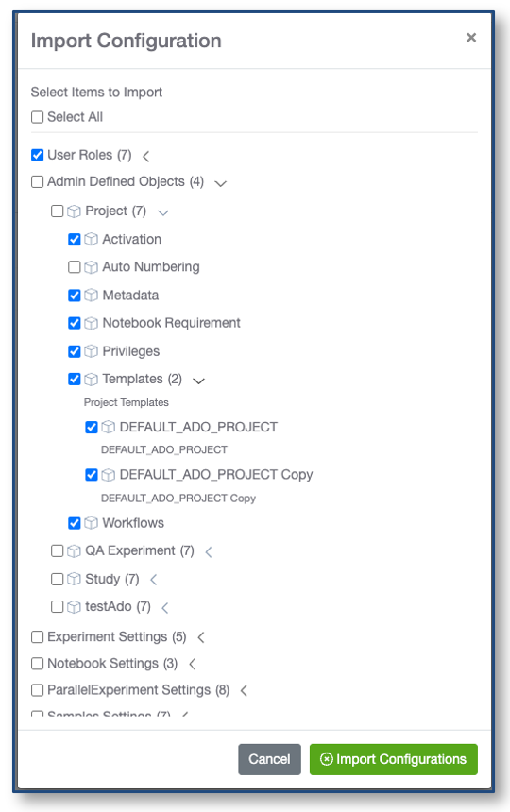Click the cube icon next to Workflows

(91, 523)
